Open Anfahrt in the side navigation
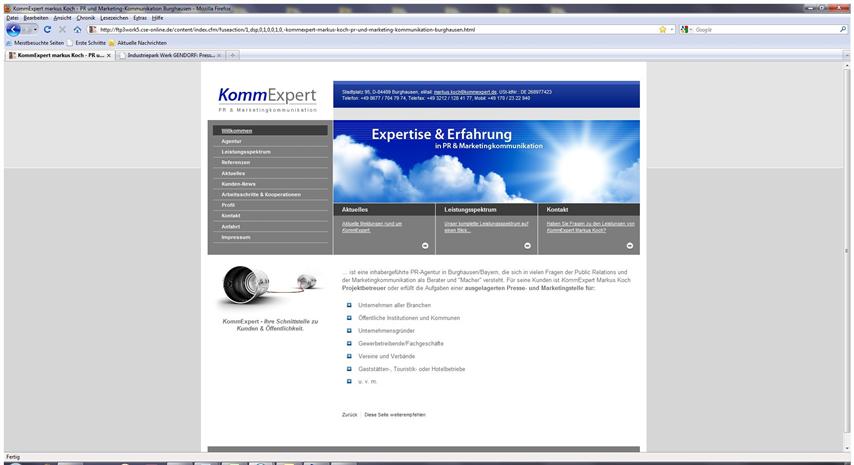 click(231, 227)
